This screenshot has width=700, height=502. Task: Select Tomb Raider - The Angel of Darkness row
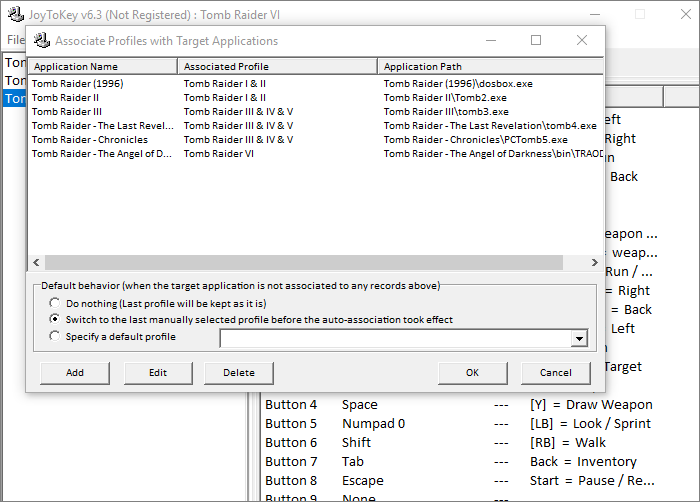point(102,154)
